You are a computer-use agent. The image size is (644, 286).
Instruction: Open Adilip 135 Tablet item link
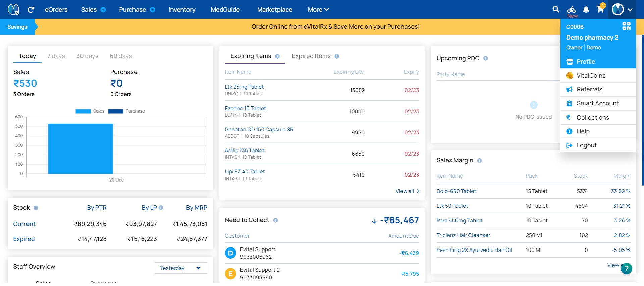coord(245,151)
